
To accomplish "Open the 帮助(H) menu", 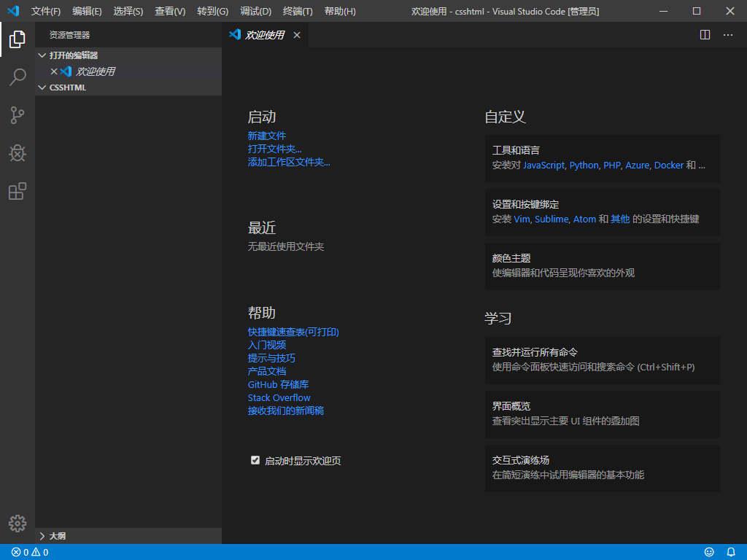I will tap(340, 12).
